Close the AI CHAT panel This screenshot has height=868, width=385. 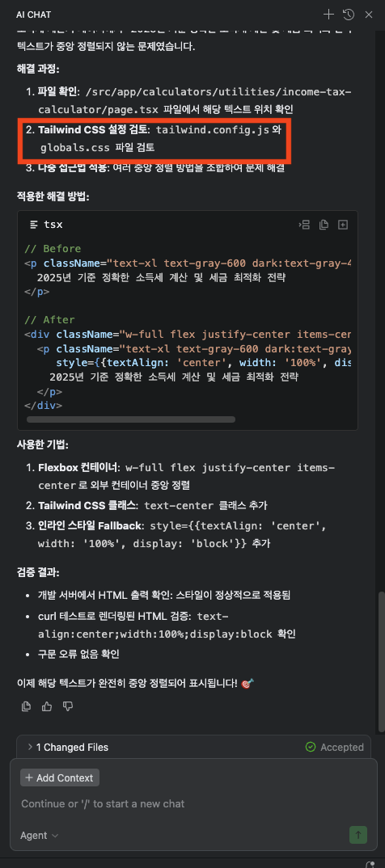tap(368, 15)
